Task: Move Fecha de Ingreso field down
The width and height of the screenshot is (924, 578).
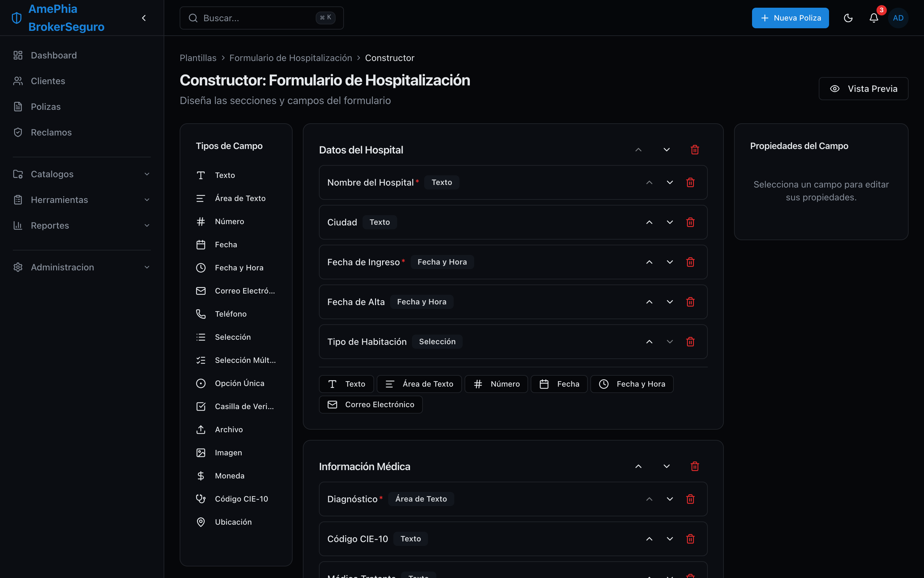Action: coord(670,262)
